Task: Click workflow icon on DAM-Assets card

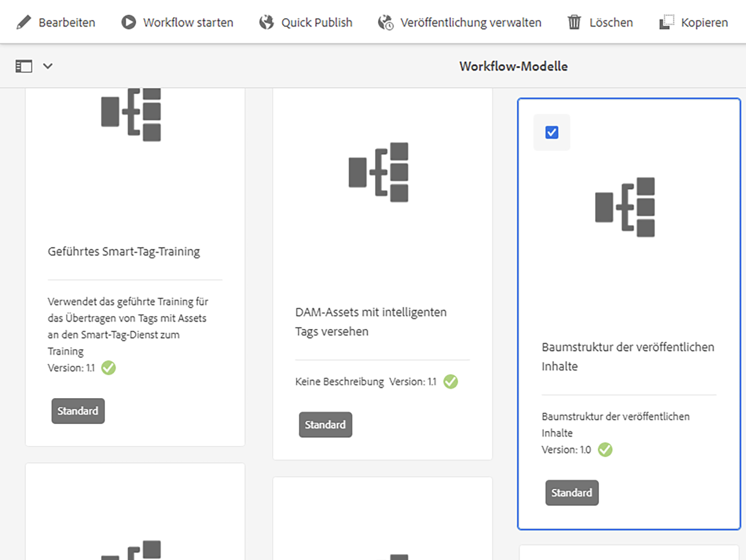Action: [x=379, y=172]
